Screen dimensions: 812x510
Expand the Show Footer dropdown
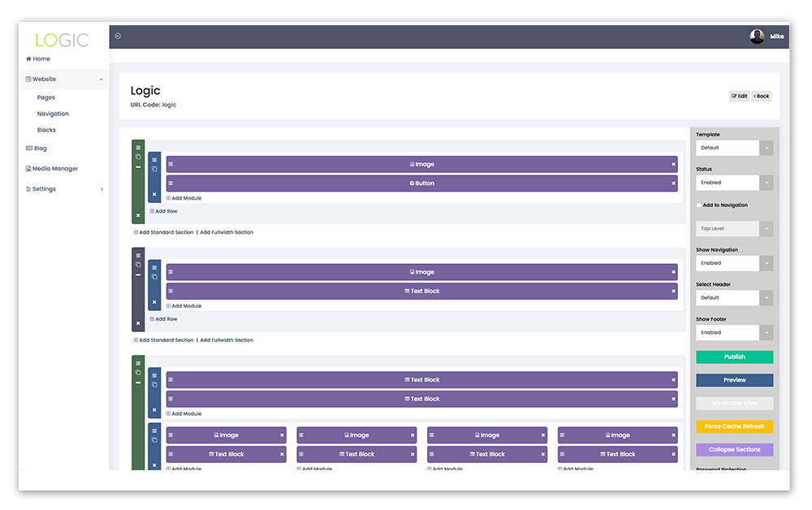734,332
